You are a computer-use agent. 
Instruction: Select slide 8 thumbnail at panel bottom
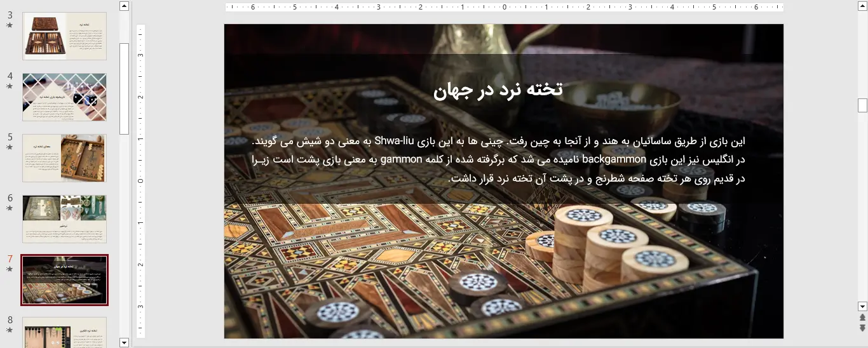(64, 332)
